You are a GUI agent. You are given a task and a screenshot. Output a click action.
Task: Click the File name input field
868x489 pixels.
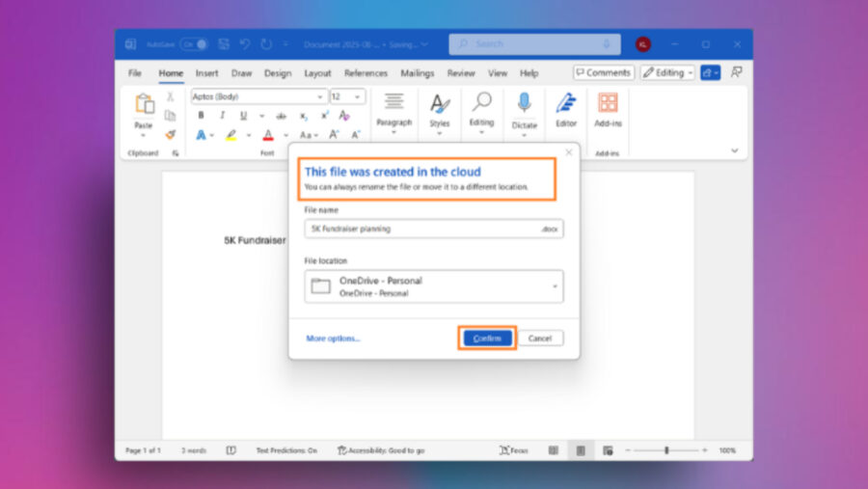click(x=433, y=229)
